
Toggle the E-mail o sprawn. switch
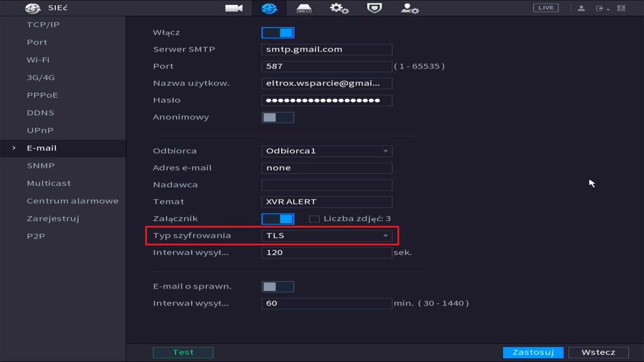[277, 287]
